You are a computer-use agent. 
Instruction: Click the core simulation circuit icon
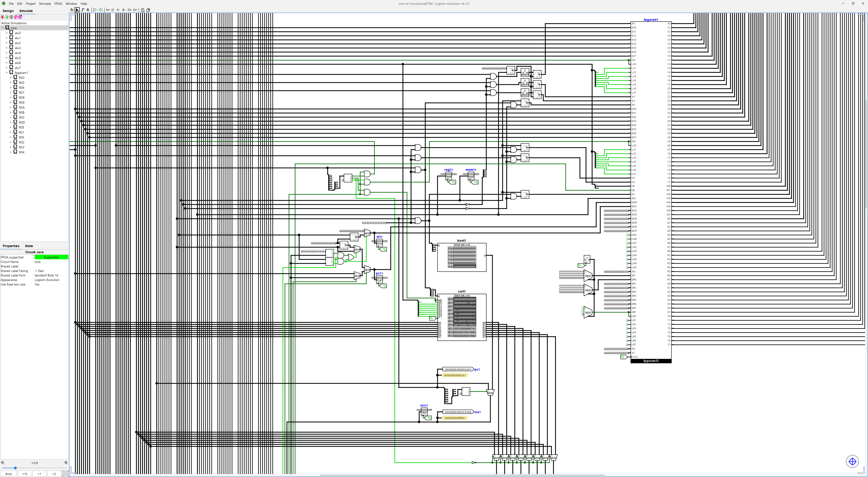(x=7, y=28)
